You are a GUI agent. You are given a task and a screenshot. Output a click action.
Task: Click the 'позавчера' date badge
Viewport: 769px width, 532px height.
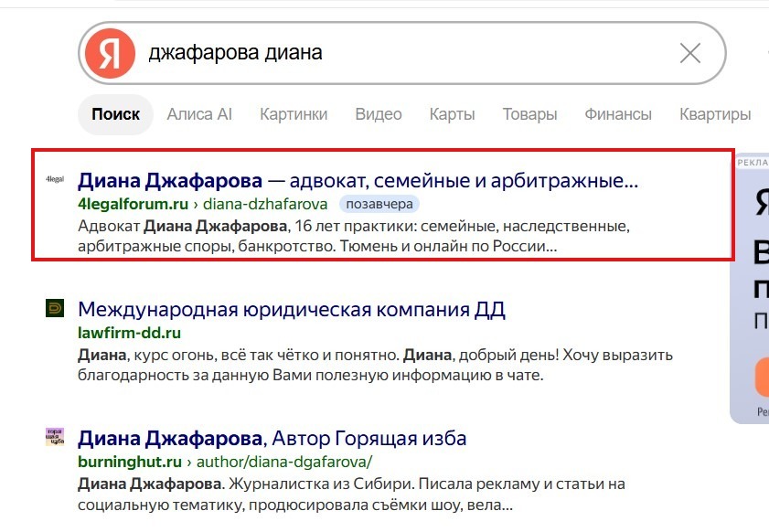click(379, 204)
